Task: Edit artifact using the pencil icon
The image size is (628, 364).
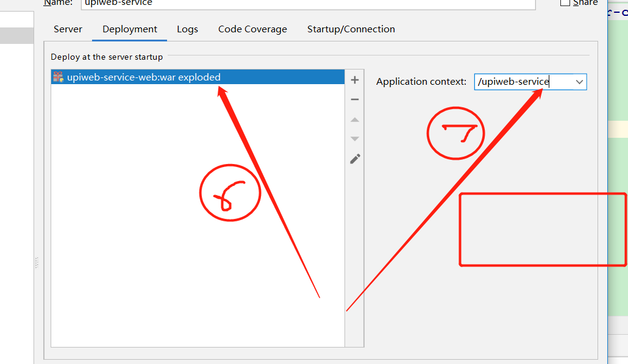Action: point(355,159)
